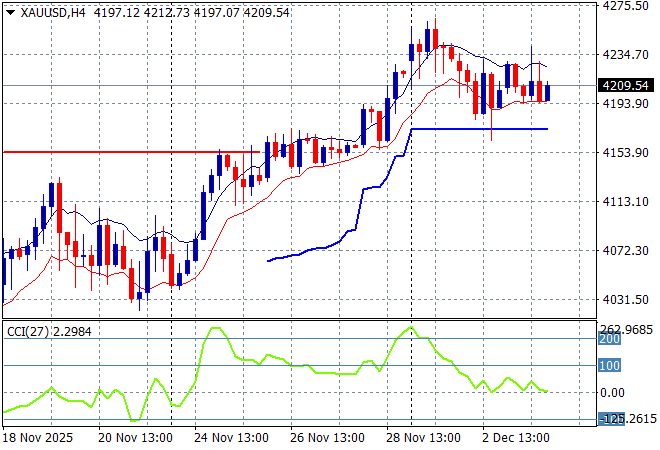Click the current price tag 4209.54
Screen dimensions: 660x450
click(626, 86)
